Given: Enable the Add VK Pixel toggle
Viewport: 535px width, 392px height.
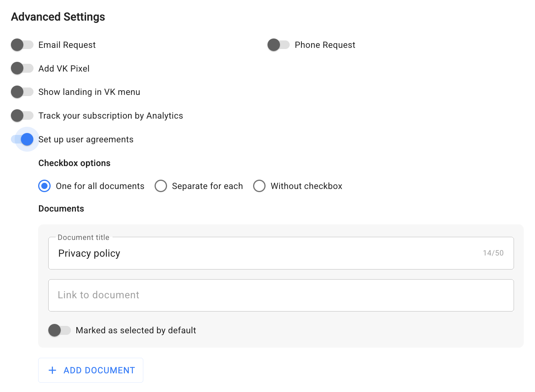Looking at the screenshot, I should 22,68.
